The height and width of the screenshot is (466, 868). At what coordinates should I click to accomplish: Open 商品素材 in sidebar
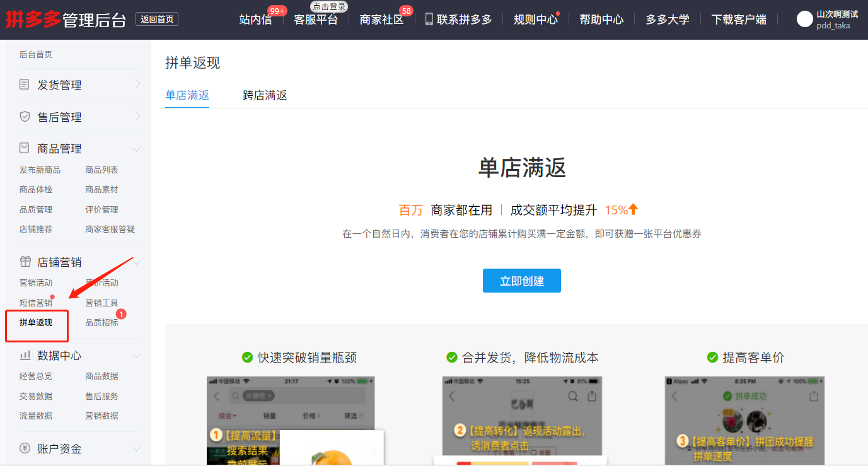pos(101,189)
